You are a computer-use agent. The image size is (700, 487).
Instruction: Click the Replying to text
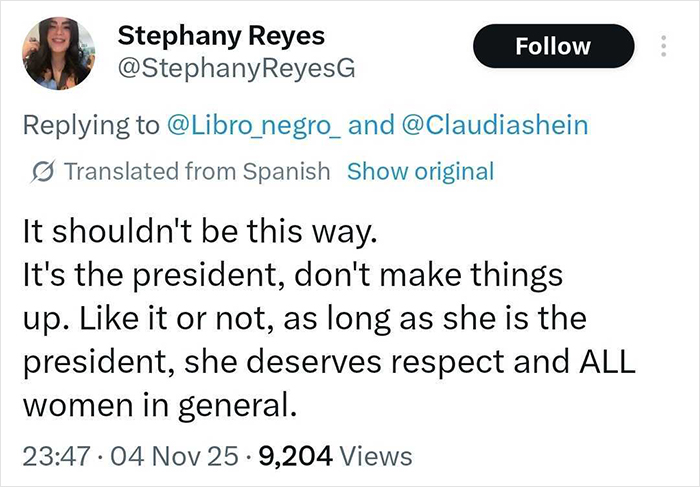[90, 125]
